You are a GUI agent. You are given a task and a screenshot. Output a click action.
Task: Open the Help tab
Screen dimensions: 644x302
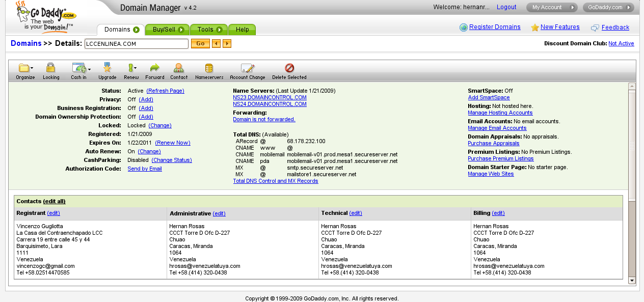pos(242,30)
